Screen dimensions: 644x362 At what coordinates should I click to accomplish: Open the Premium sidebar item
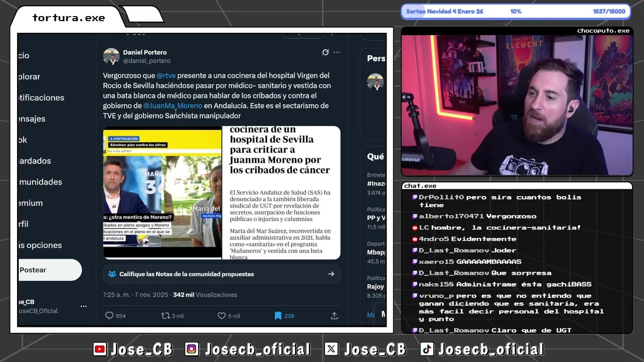pos(31,203)
